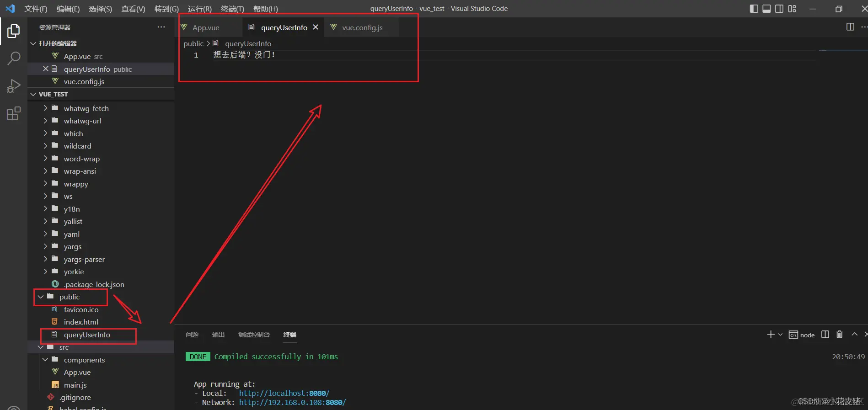Open the explorer's more actions (...) menu
868x410 pixels.
(x=161, y=27)
